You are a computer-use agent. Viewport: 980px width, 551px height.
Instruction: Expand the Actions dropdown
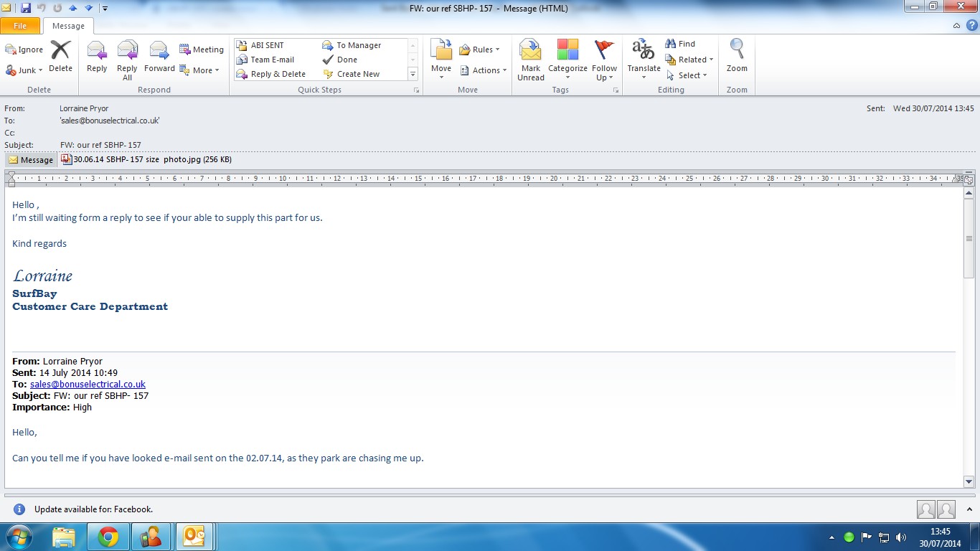click(x=484, y=70)
